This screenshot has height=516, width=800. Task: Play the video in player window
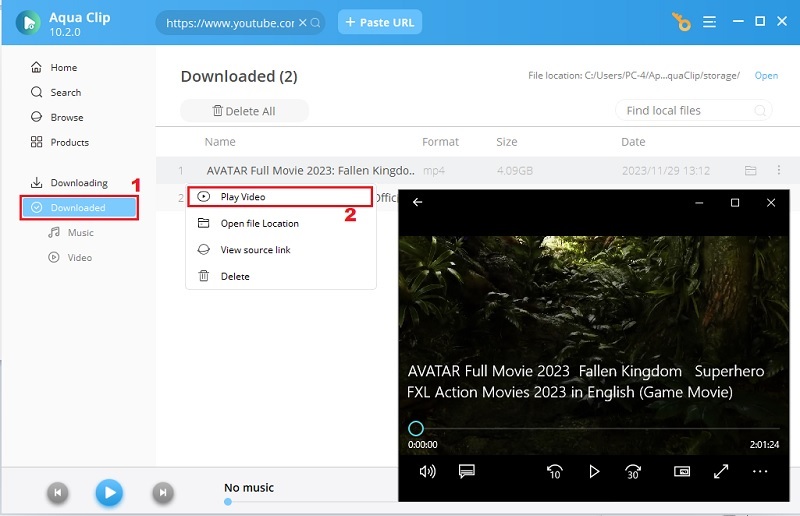594,472
